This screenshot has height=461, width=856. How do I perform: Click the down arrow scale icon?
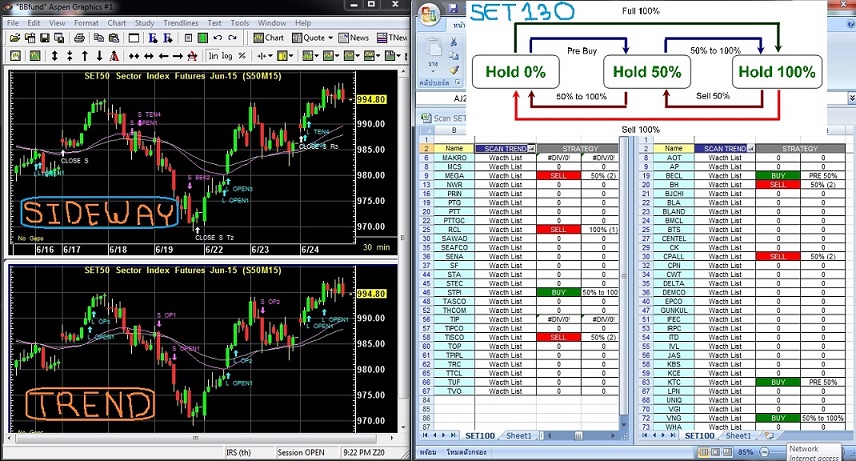[99, 56]
